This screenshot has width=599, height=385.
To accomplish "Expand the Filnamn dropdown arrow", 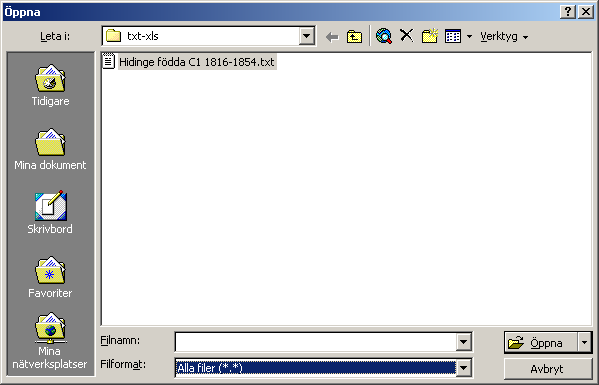I will (463, 342).
